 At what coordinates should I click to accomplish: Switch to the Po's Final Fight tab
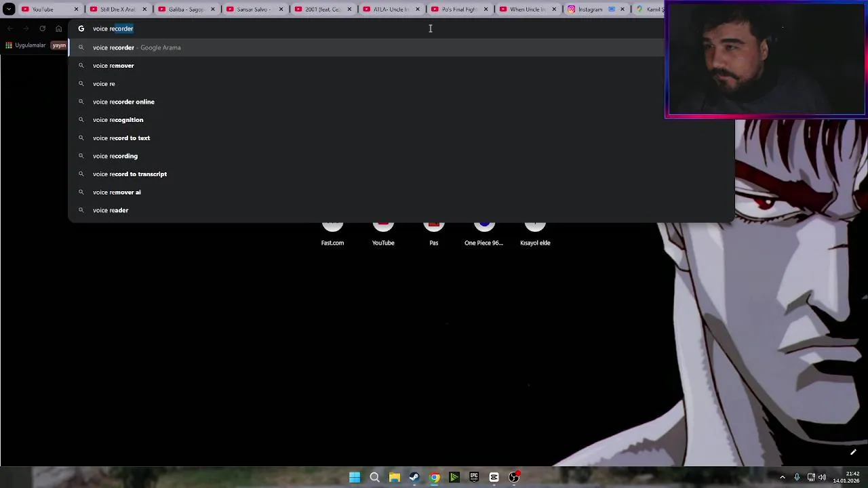tap(458, 9)
